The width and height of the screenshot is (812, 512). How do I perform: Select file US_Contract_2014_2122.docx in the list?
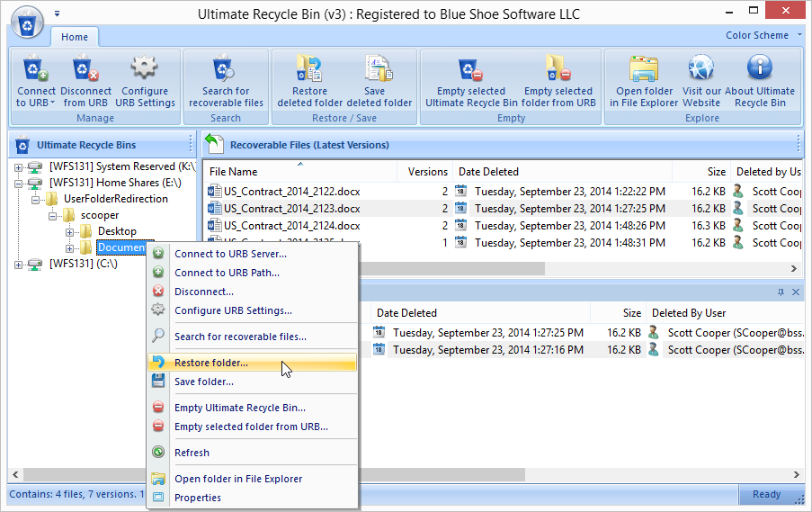(x=291, y=191)
